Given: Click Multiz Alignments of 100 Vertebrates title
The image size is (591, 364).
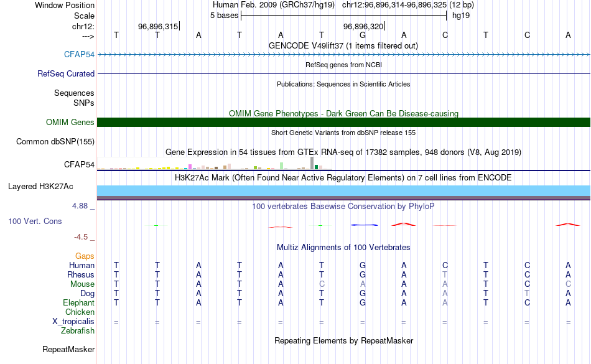Looking at the screenshot, I should click(x=343, y=247).
